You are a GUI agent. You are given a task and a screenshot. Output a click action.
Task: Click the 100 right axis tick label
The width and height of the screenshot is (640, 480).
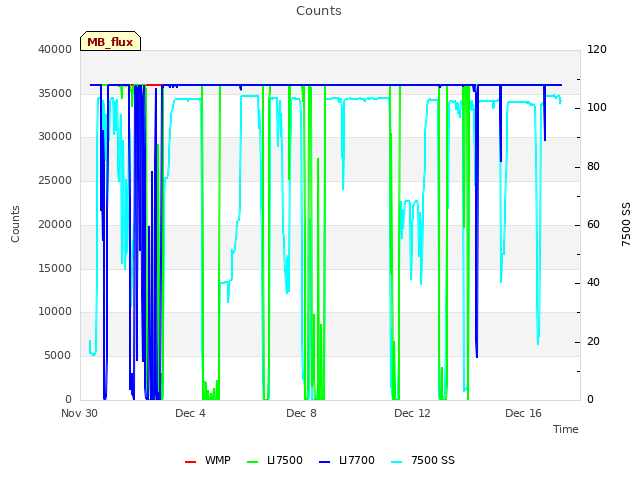(597, 108)
